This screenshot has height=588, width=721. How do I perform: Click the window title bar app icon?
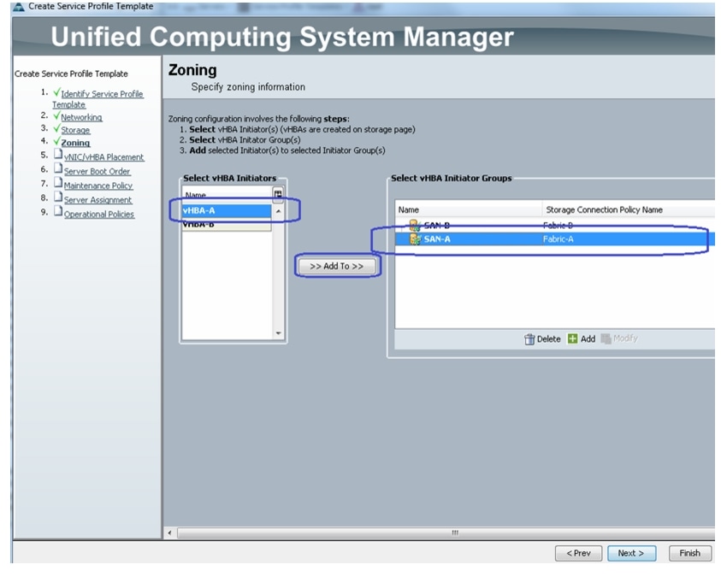coord(19,7)
